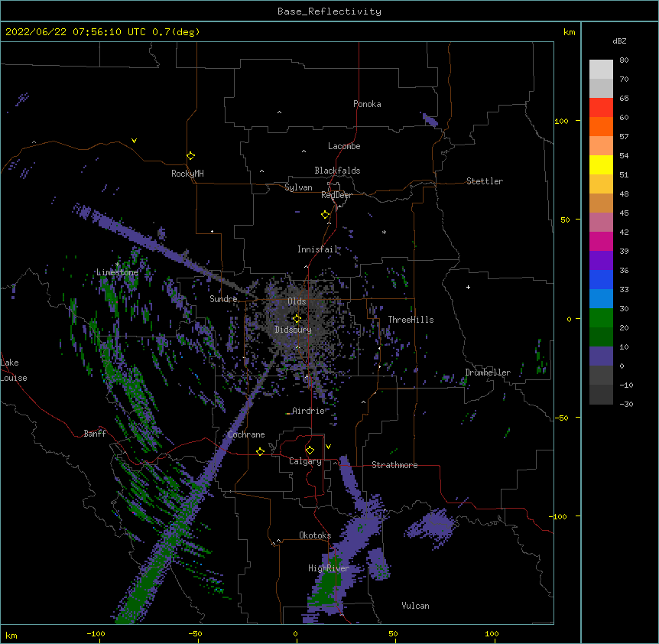Click the yellow diamond radar marker at Olds

[x=297, y=318]
